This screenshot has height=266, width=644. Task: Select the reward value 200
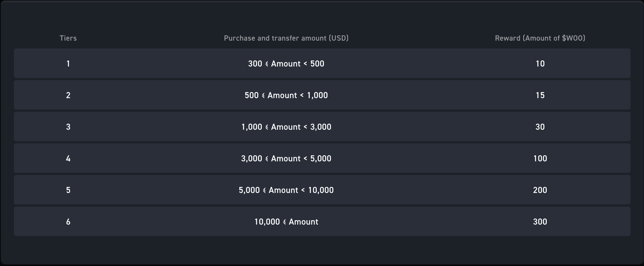pyautogui.click(x=540, y=190)
